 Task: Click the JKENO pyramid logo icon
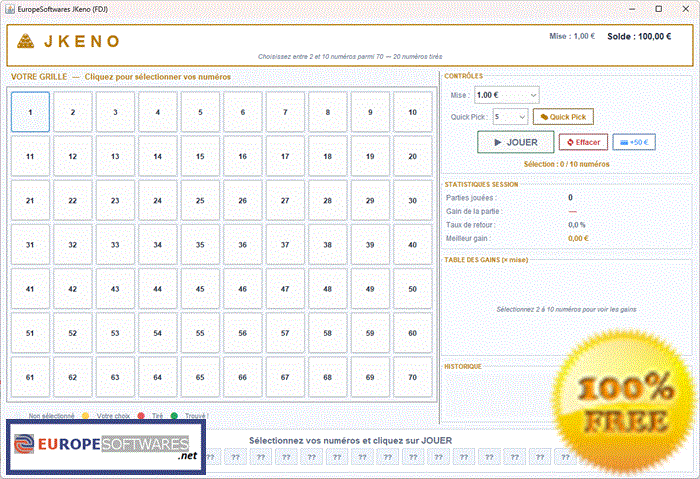[25, 41]
